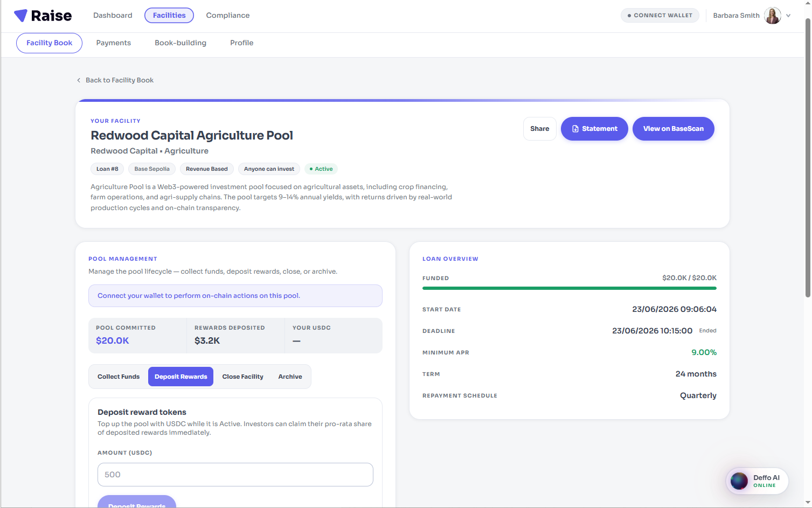Click the Raise logo icon

pos(20,16)
